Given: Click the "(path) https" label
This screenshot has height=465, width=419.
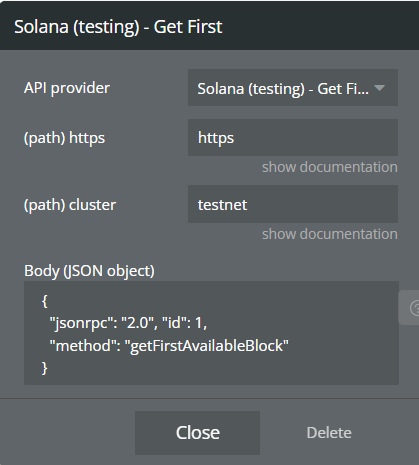Looking at the screenshot, I should tap(64, 138).
